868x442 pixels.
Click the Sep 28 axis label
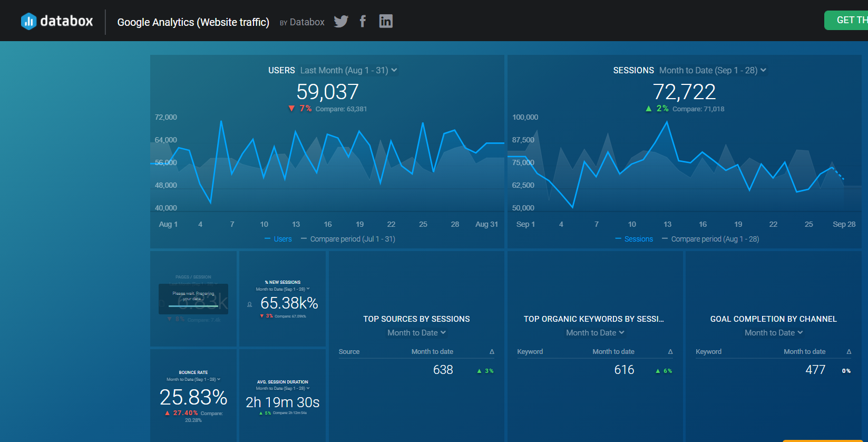click(844, 224)
